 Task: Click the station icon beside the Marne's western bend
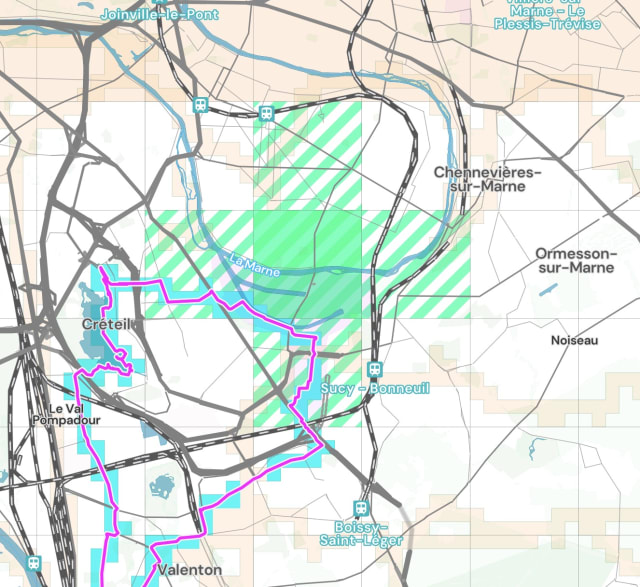(200, 105)
